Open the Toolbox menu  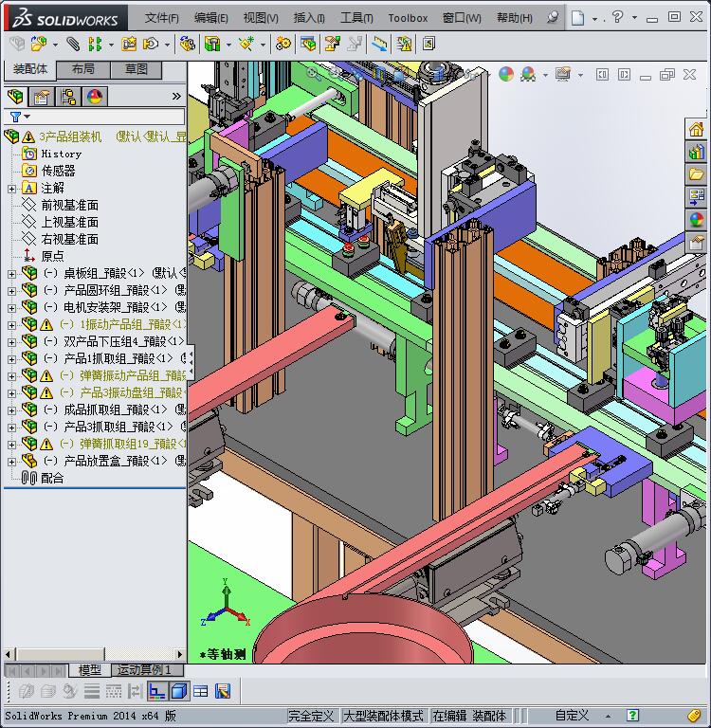pyautogui.click(x=408, y=18)
